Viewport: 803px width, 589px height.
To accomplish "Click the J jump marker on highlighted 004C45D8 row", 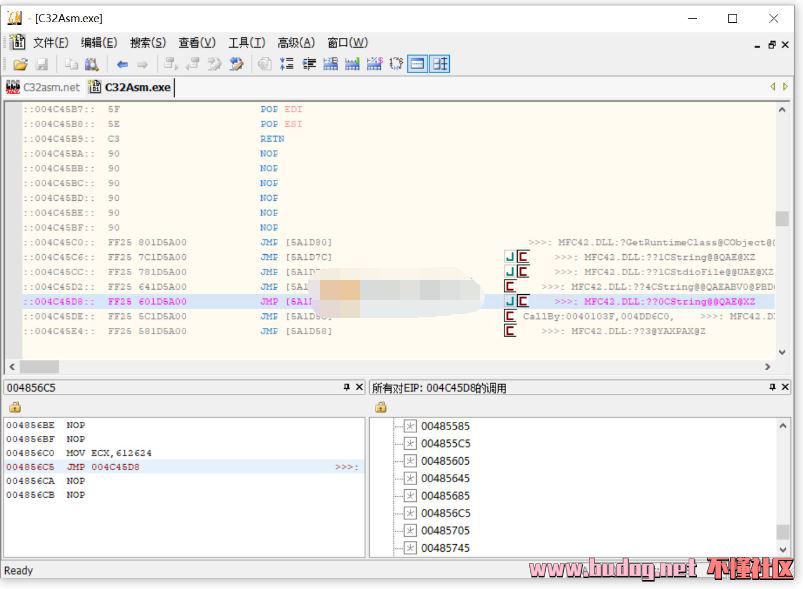I will click(x=510, y=301).
